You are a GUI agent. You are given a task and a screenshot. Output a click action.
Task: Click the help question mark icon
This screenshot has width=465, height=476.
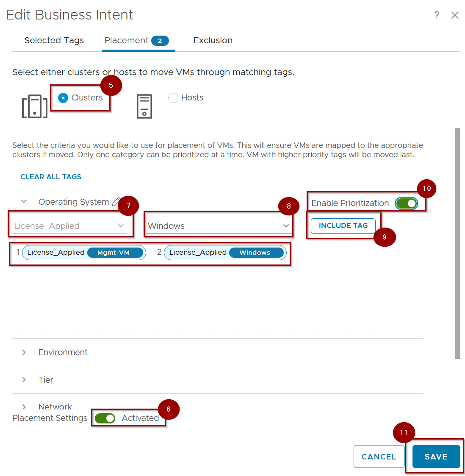point(437,15)
